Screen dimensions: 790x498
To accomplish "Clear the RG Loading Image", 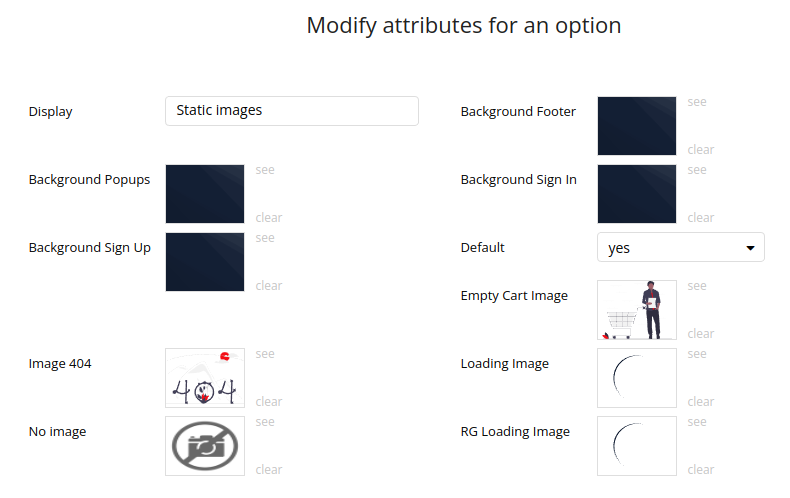I will coord(701,470).
